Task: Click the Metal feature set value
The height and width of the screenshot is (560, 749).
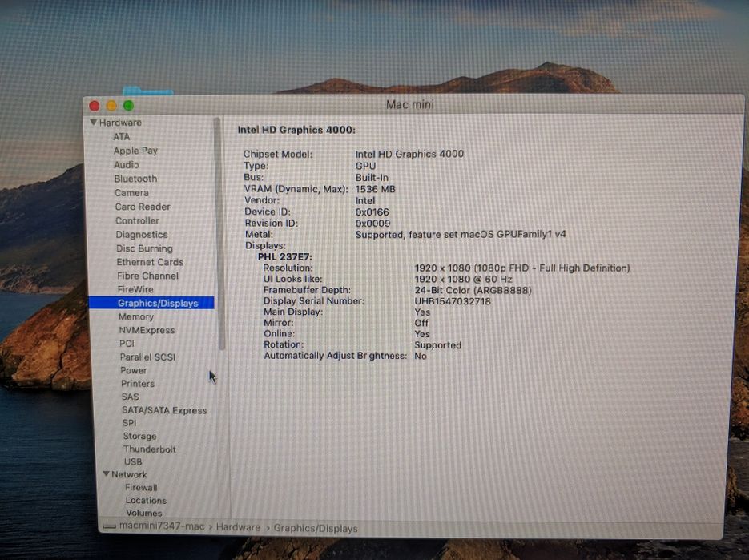Action: click(461, 235)
